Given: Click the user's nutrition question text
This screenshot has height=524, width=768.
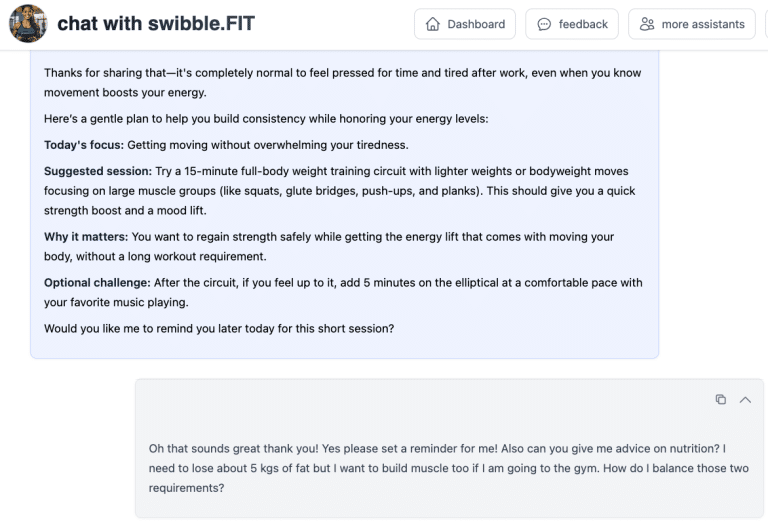Looking at the screenshot, I should tap(448, 468).
